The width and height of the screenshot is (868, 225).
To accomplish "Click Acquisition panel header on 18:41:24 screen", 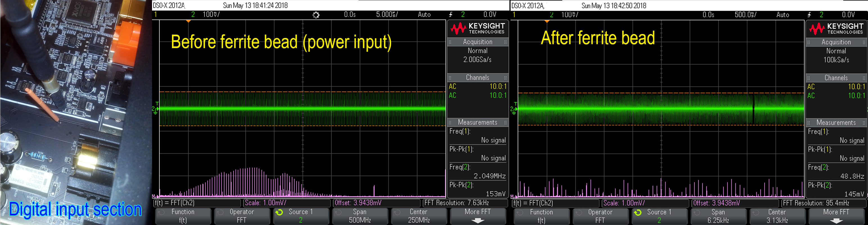I will tap(477, 42).
